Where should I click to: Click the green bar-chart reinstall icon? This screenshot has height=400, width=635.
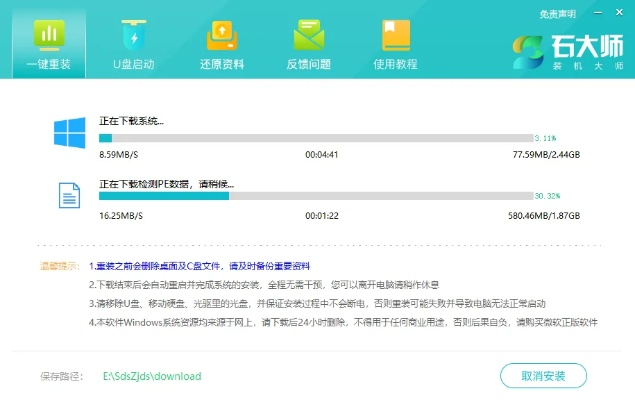49,35
